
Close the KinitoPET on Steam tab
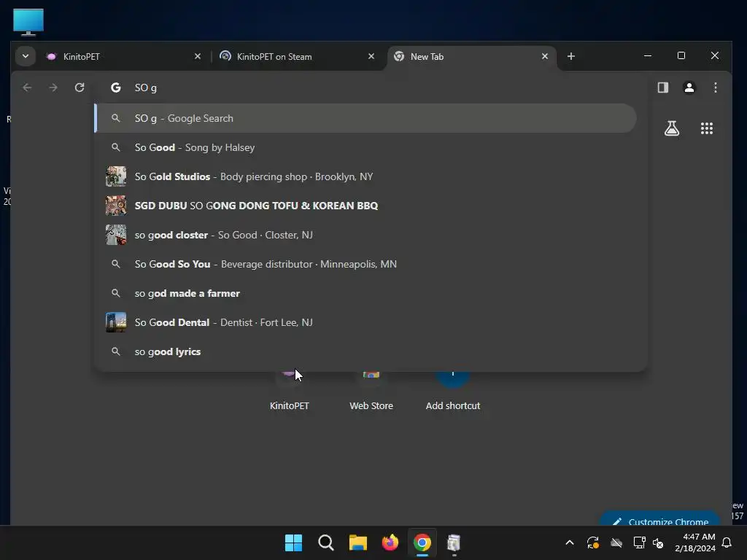click(x=371, y=56)
